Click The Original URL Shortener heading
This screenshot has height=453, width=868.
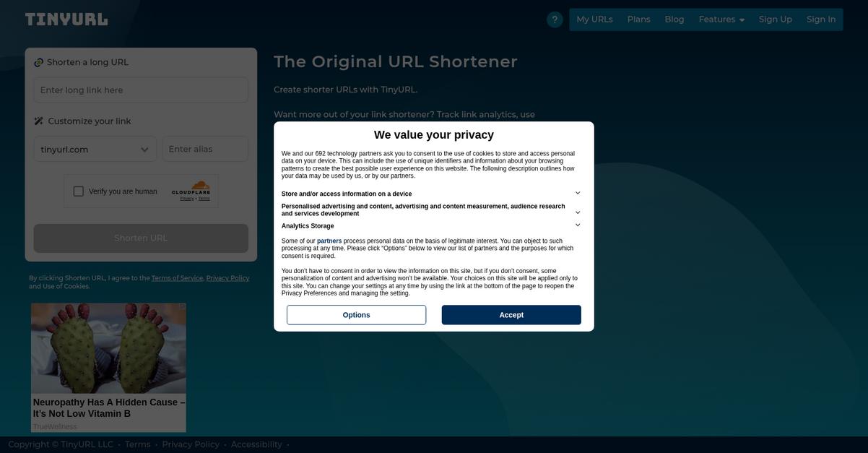[396, 62]
